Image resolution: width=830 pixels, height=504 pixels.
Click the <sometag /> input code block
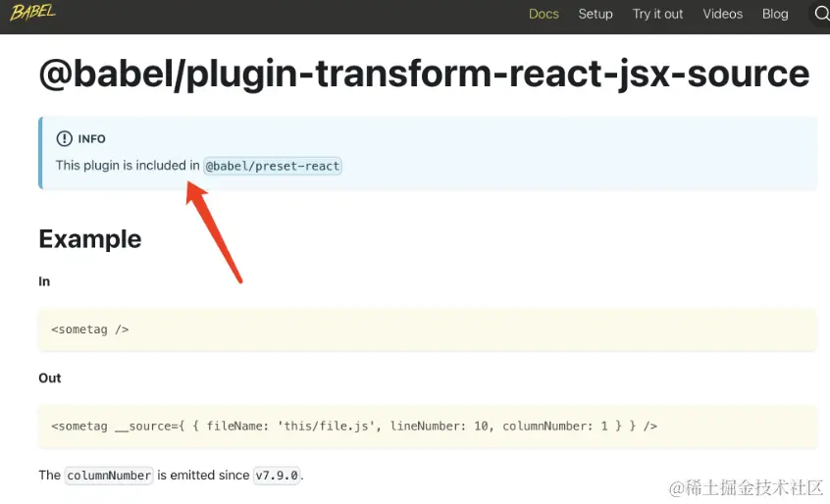tap(428, 329)
